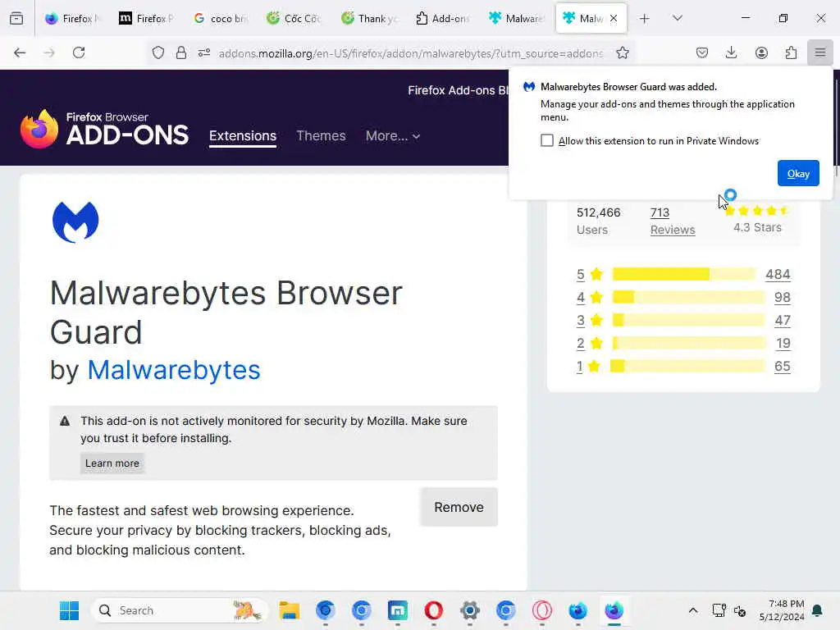
Task: Open the Extensions navigation item
Action: tap(243, 136)
